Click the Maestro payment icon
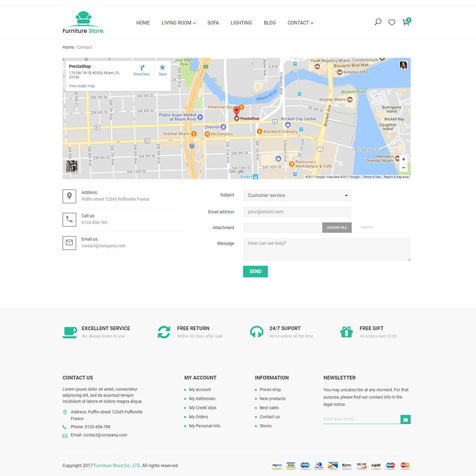Screen dimensions: 476x476 [390, 466]
